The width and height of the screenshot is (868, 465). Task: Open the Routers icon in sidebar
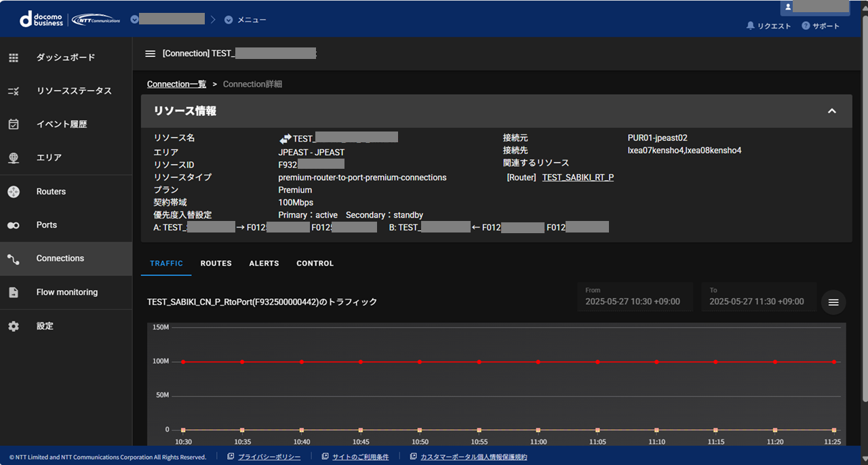(14, 192)
